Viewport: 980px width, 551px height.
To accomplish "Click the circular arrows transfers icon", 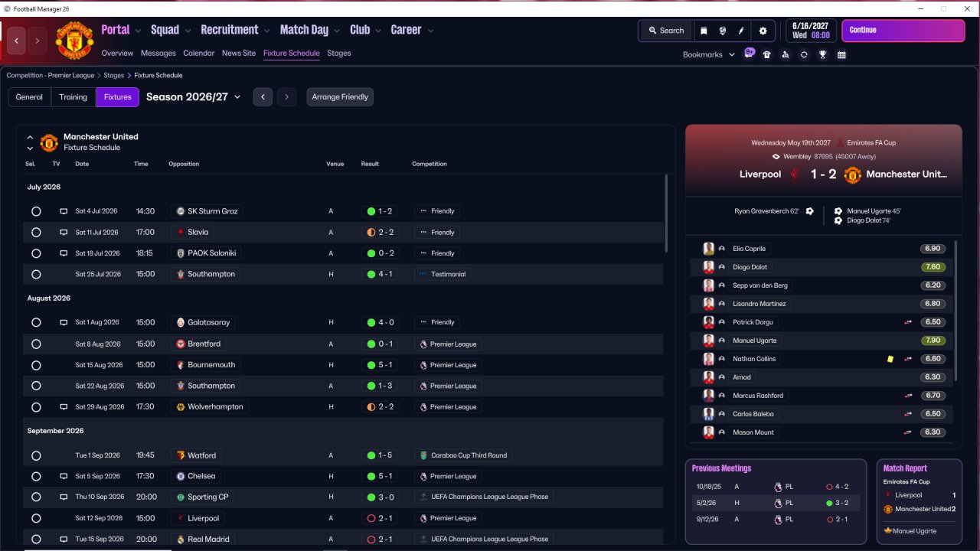I will click(804, 55).
